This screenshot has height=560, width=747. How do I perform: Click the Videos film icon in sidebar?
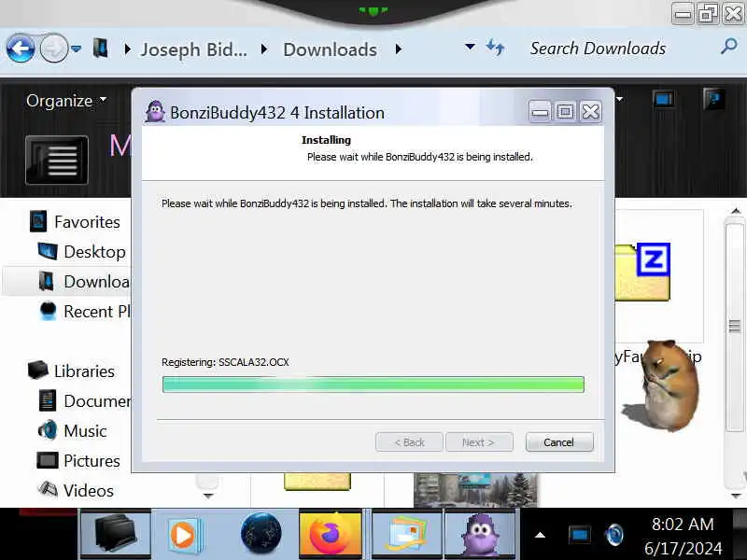pyautogui.click(x=48, y=489)
